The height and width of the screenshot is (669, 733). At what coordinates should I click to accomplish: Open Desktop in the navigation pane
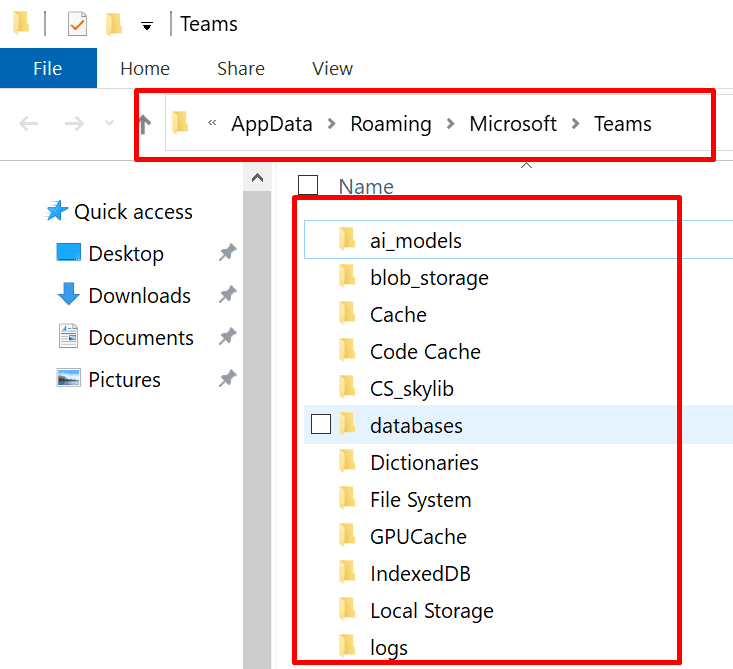tap(126, 253)
